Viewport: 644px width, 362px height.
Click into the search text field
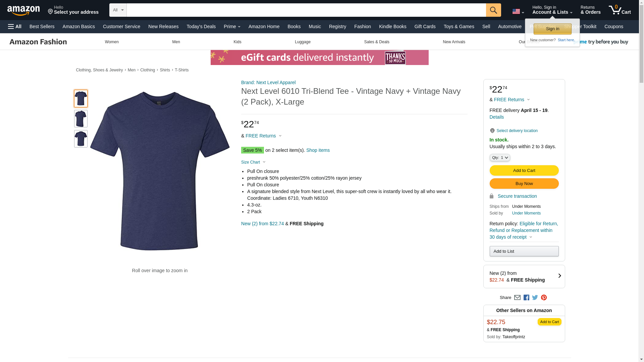tap(306, 10)
